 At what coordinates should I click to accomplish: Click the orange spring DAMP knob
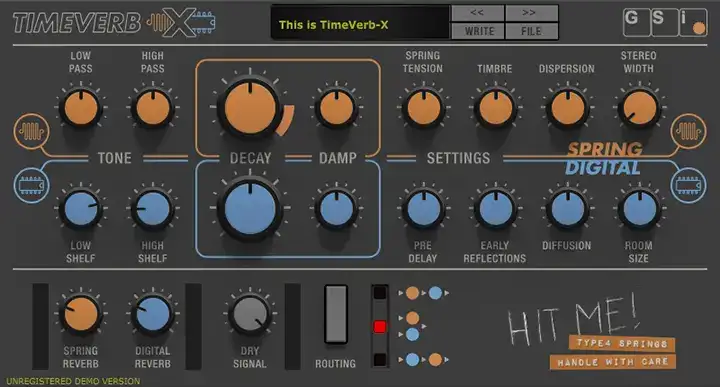337,108
